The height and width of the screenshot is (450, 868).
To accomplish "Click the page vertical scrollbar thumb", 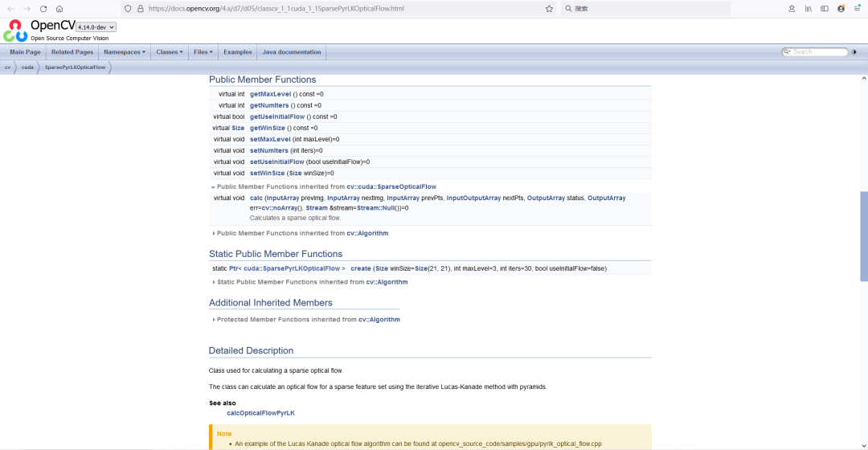I will (863, 236).
